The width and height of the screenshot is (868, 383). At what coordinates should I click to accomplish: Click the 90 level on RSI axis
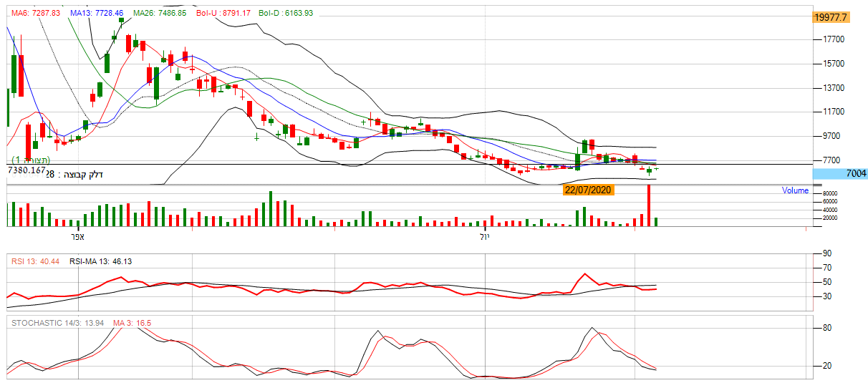(x=826, y=253)
